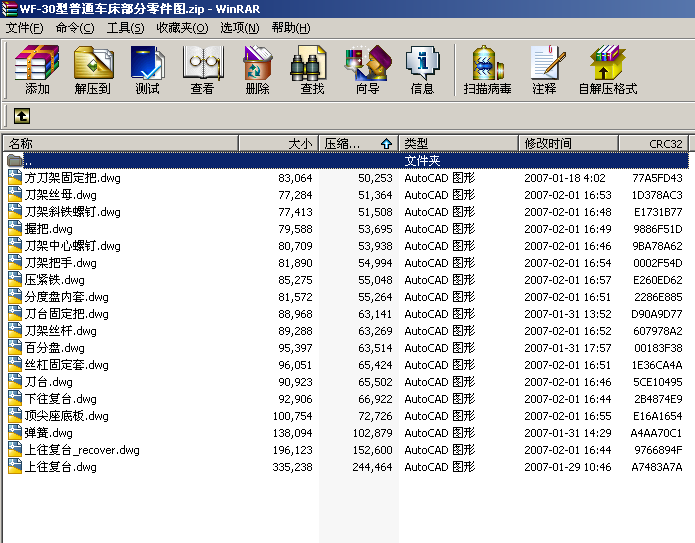Viewport: 695px width, 543px height.
Task: Click the file icon of 刀台.dwg
Action: click(x=15, y=381)
